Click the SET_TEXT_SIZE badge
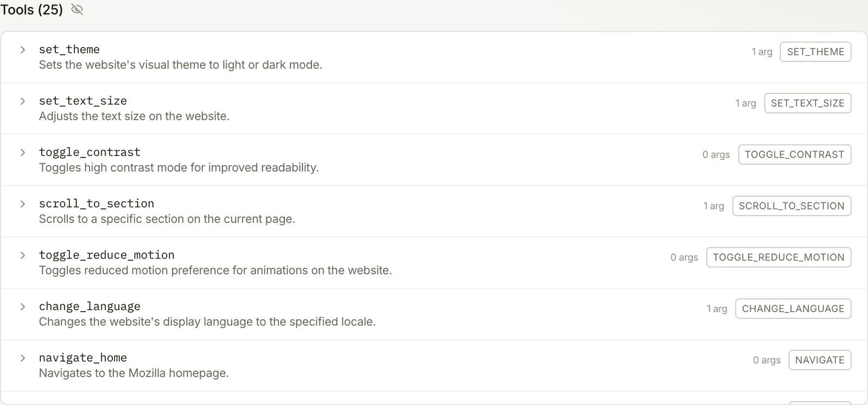This screenshot has width=868, height=405. (x=807, y=103)
